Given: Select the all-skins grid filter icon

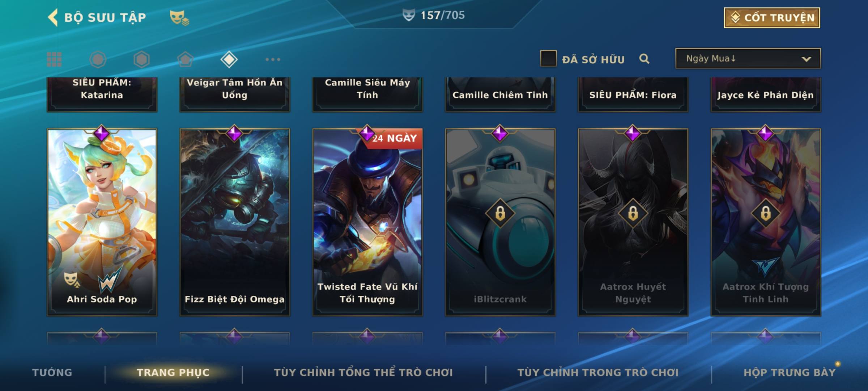Looking at the screenshot, I should coord(54,59).
